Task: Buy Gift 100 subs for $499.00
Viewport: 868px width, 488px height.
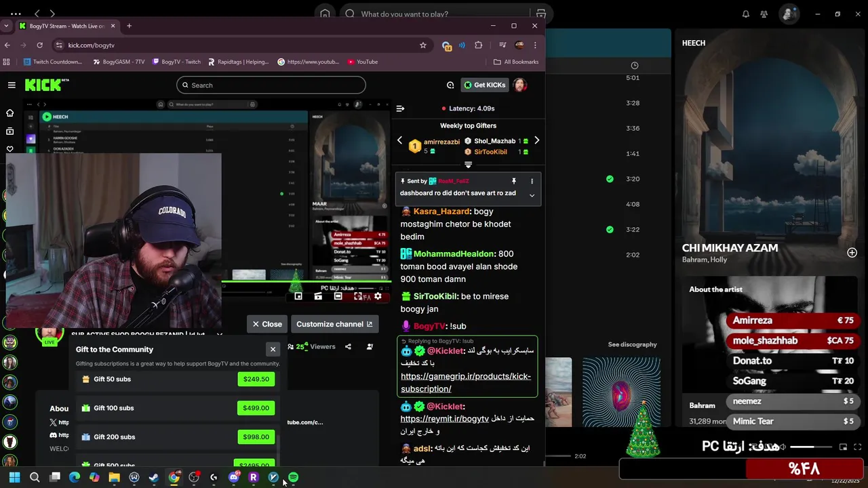Action: (256, 408)
